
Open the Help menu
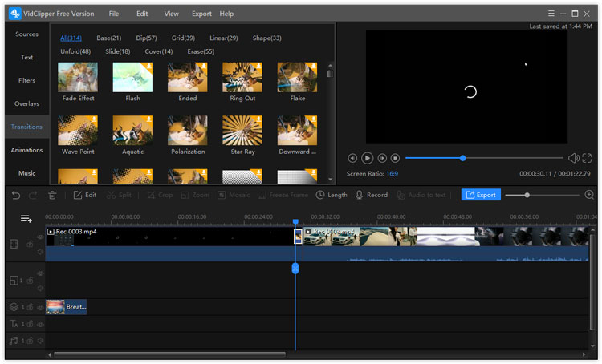[226, 14]
